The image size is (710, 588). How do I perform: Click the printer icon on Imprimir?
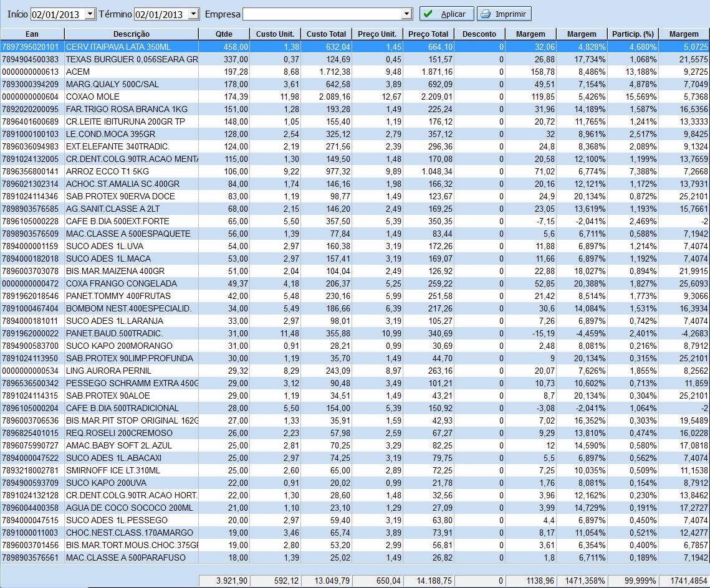coord(486,14)
